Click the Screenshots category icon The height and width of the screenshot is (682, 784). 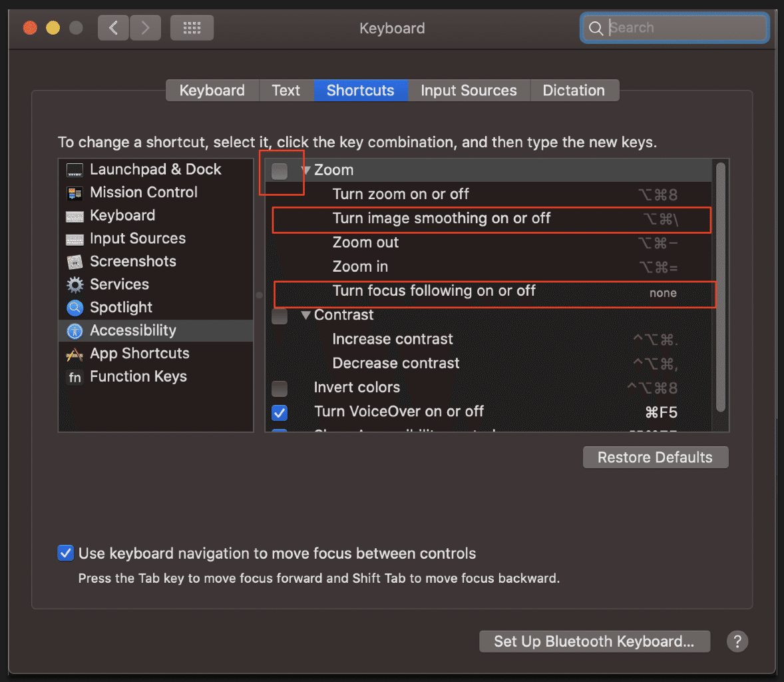tap(75, 262)
